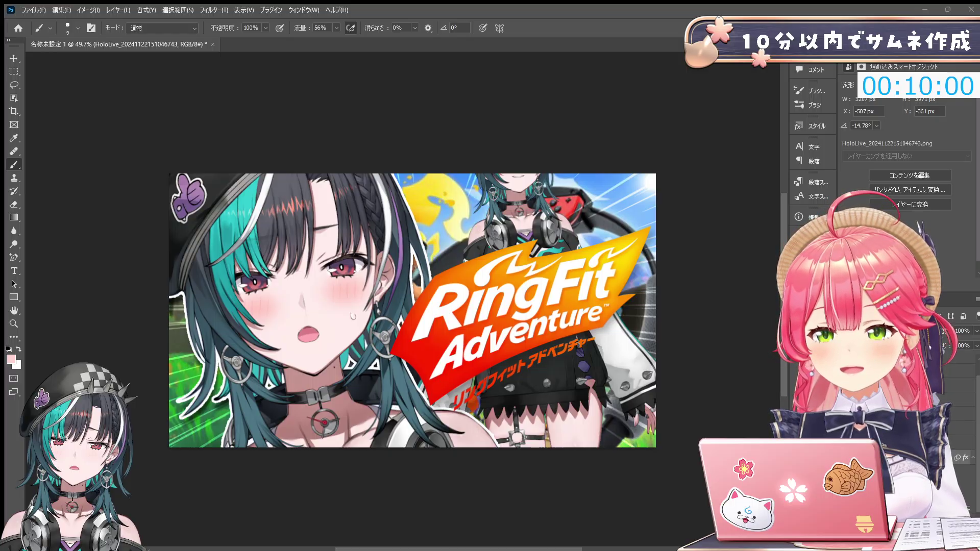Image resolution: width=980 pixels, height=551 pixels.
Task: Change the screen mode icon
Action: (x=14, y=392)
